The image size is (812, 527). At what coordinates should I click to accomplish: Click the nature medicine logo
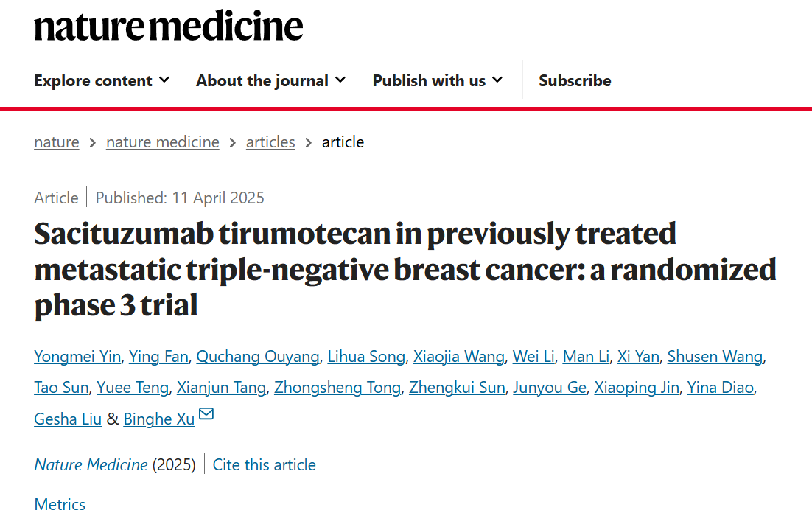[168, 26]
